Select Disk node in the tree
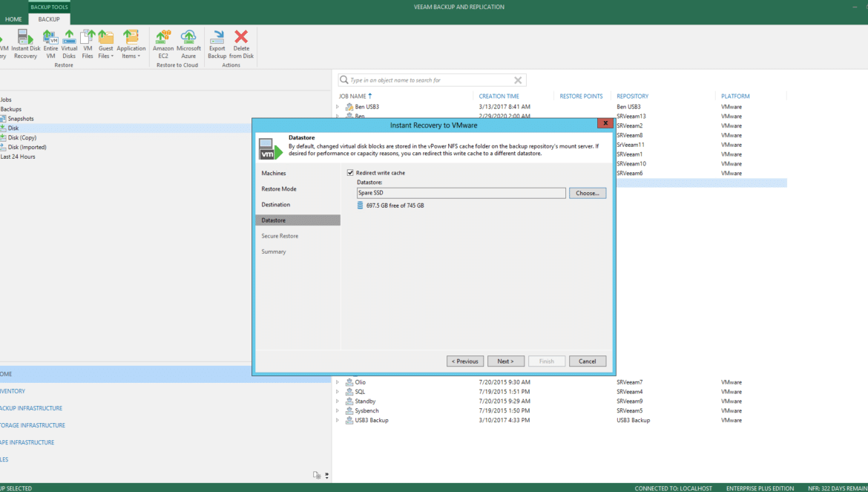The image size is (868, 492). coord(13,128)
